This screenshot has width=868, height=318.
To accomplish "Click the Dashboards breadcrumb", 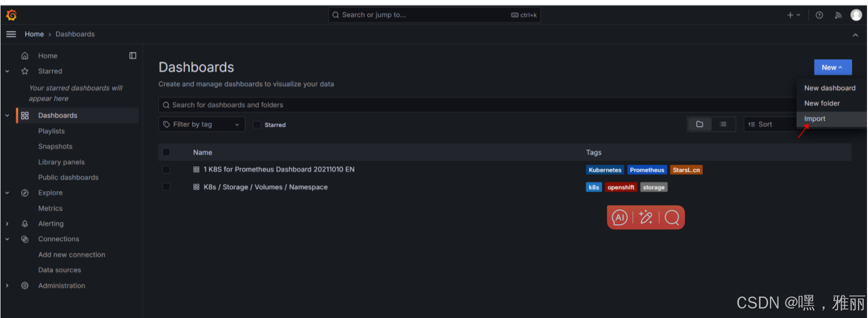I will coord(75,34).
